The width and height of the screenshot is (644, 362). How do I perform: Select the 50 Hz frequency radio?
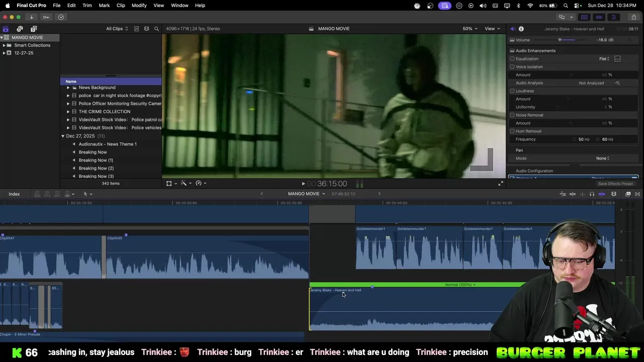coord(575,139)
